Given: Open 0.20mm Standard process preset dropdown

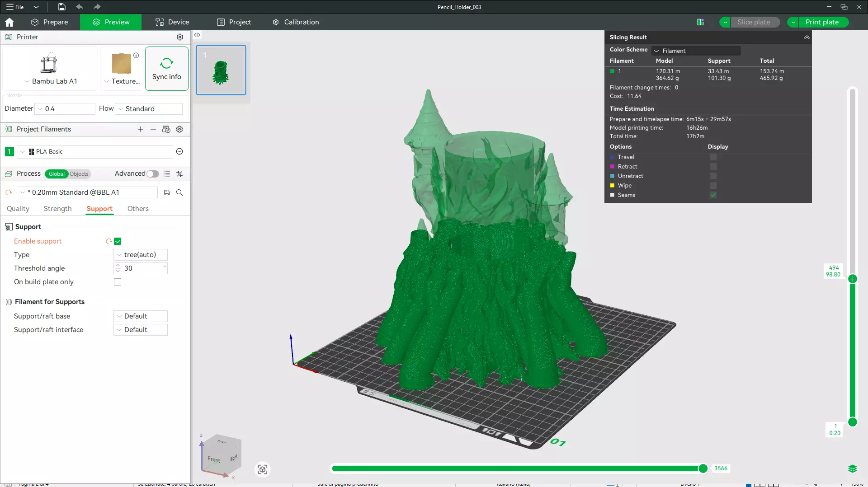Looking at the screenshot, I should pos(87,192).
